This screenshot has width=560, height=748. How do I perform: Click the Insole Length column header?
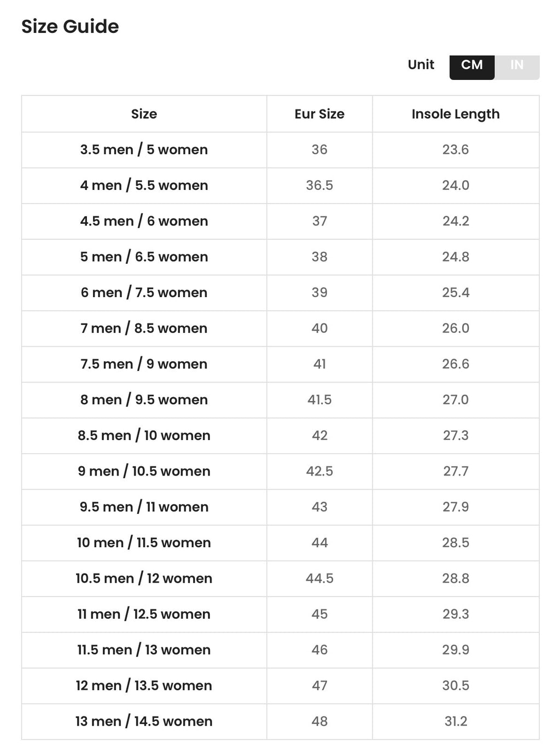(456, 114)
